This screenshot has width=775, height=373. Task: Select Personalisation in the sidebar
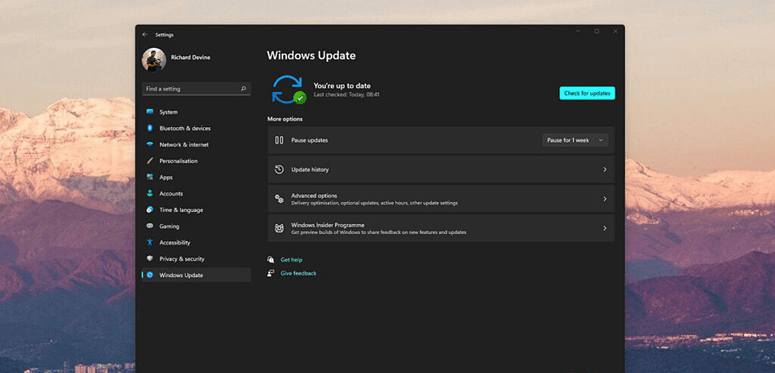click(x=196, y=161)
